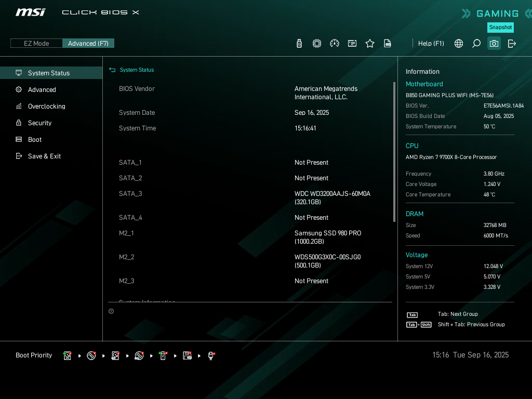Screen dimensions: 532x399
Task: Open Overclocking menu in sidebar
Action: pos(51,106)
